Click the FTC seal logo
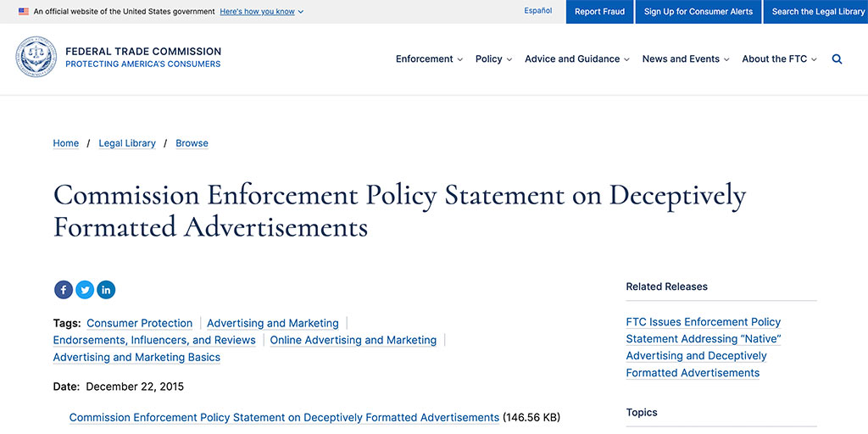 [x=36, y=57]
